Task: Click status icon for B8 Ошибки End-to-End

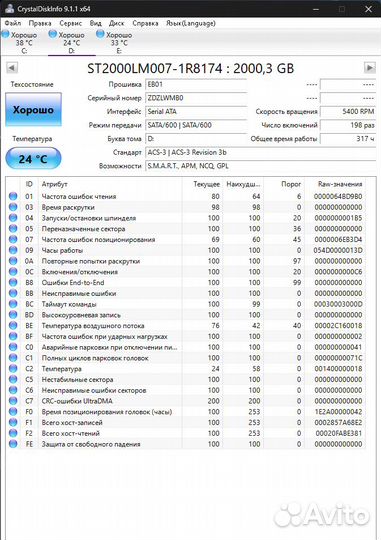Action: (13, 282)
